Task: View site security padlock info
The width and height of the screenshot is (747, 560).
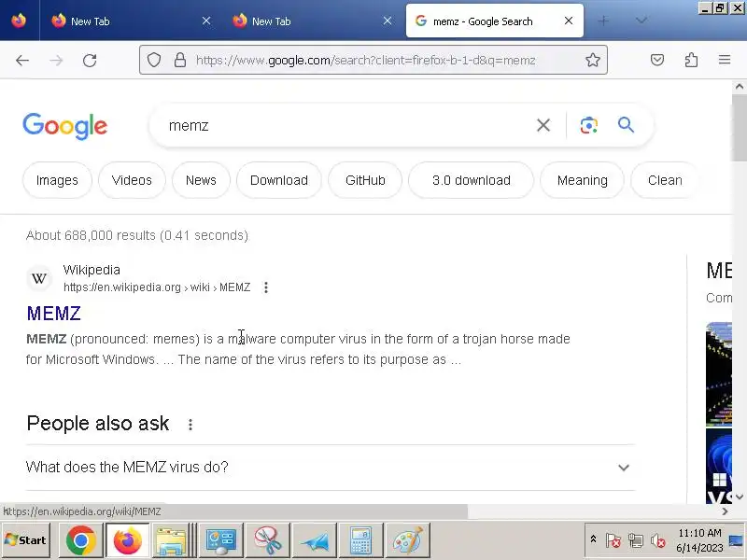Action: coord(180,60)
